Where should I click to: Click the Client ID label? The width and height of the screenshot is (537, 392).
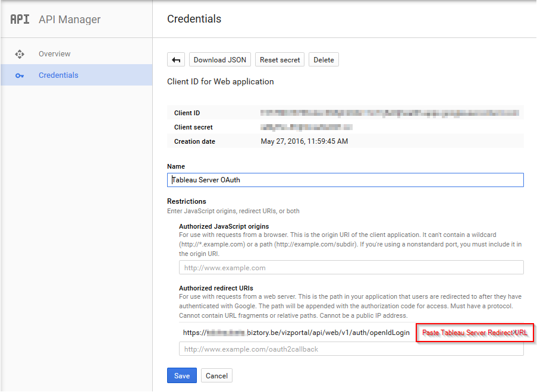[187, 113]
